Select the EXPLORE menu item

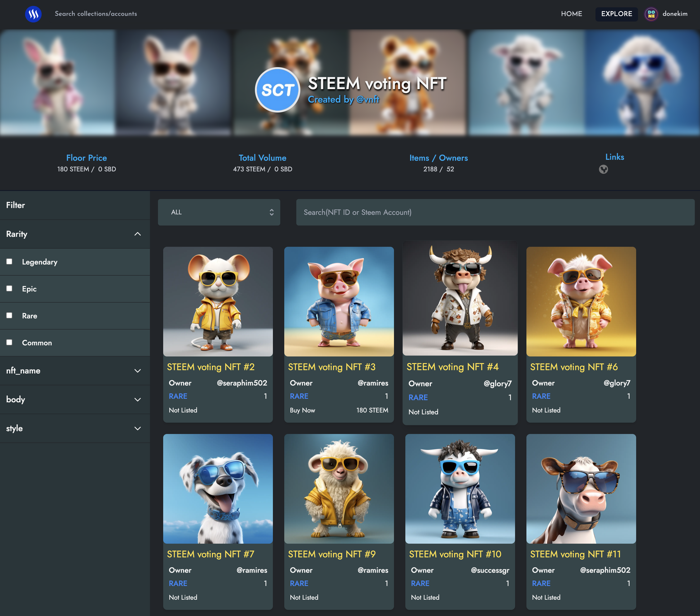click(617, 14)
